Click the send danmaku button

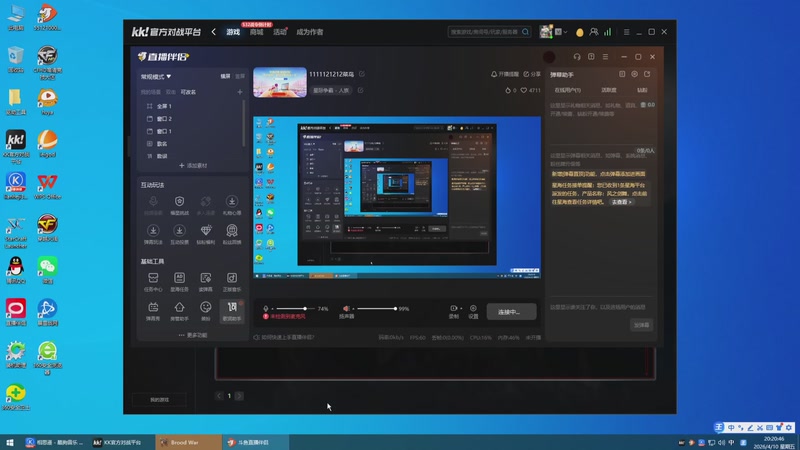[641, 324]
